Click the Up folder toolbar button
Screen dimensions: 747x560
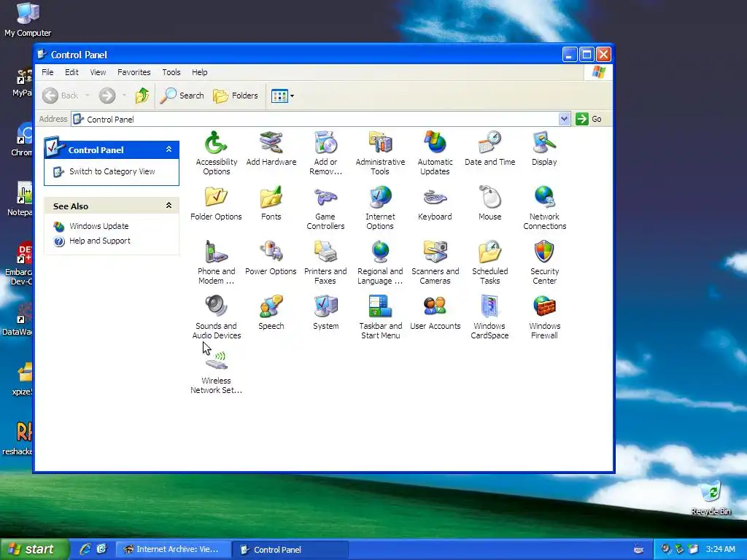point(142,96)
